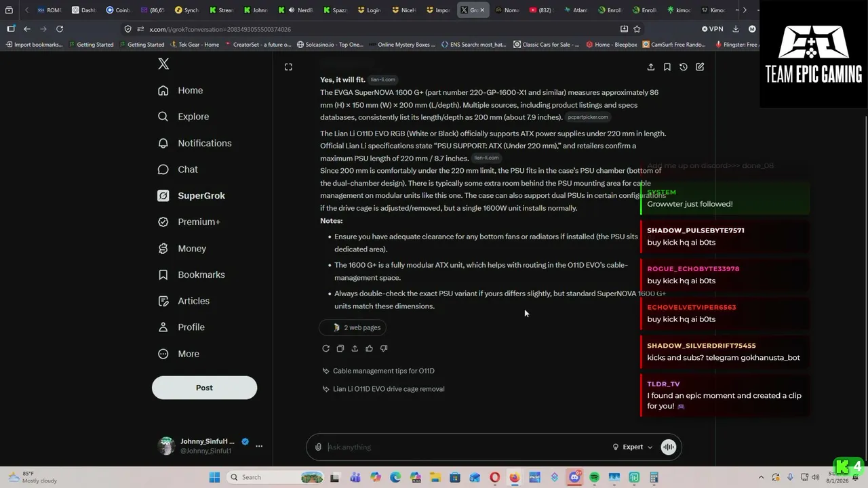The width and height of the screenshot is (868, 488).
Task: Open Money in the X sidebar
Action: click(182, 249)
